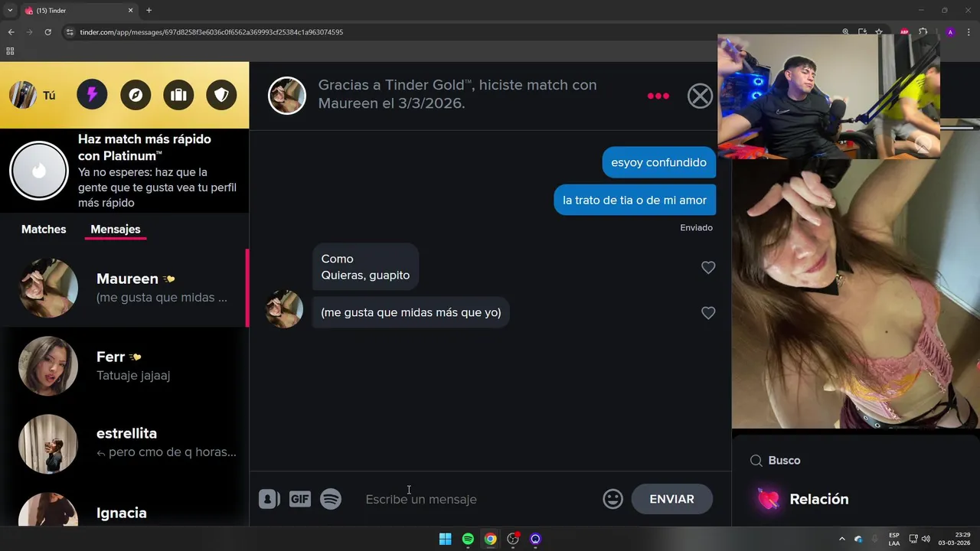Open the three red dots conversation menu

pos(658,96)
